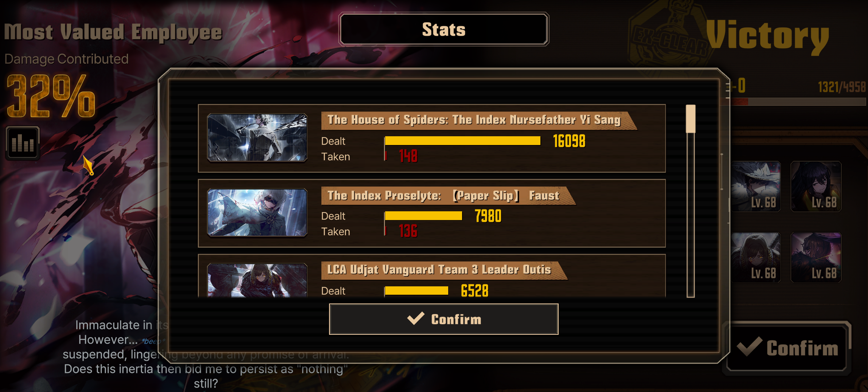Select Outis's portrait thumbnail
868x392 pixels.
coord(257,281)
